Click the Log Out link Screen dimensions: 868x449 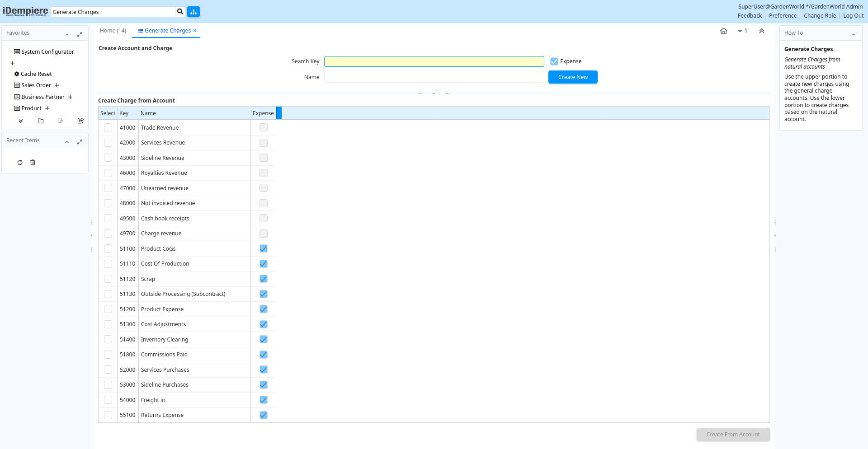pos(853,16)
